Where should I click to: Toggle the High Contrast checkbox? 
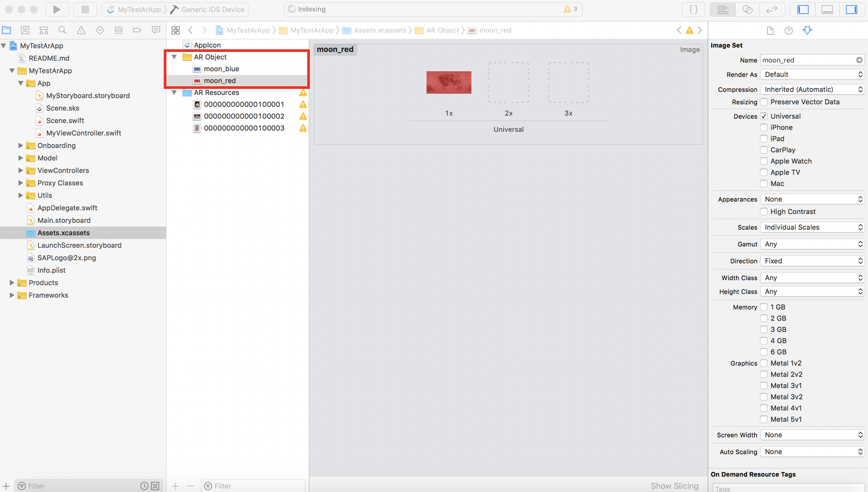pyautogui.click(x=764, y=212)
